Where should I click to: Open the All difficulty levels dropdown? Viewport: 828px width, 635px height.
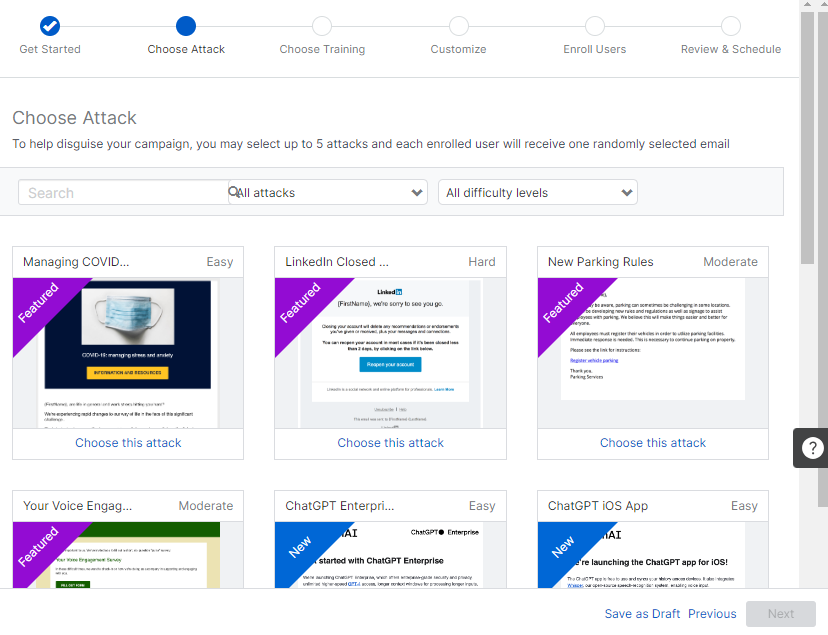(x=537, y=191)
